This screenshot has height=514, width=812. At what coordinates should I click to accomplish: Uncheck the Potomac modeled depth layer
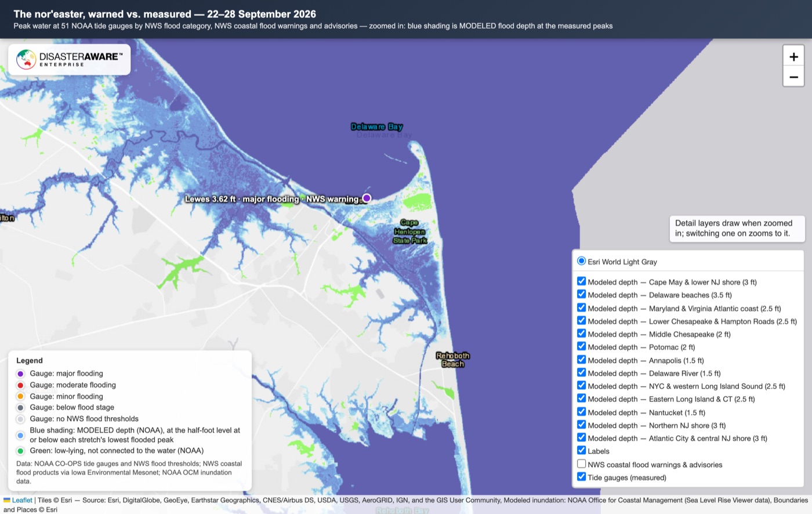(x=582, y=346)
